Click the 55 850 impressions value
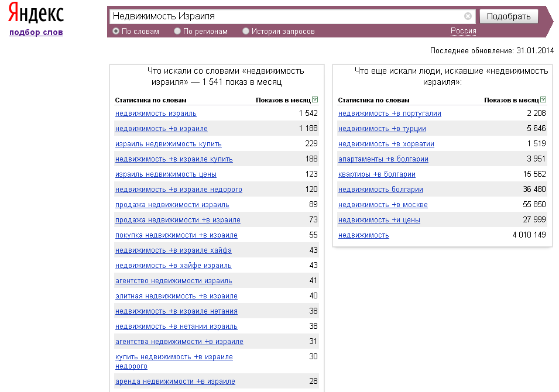 pos(534,205)
